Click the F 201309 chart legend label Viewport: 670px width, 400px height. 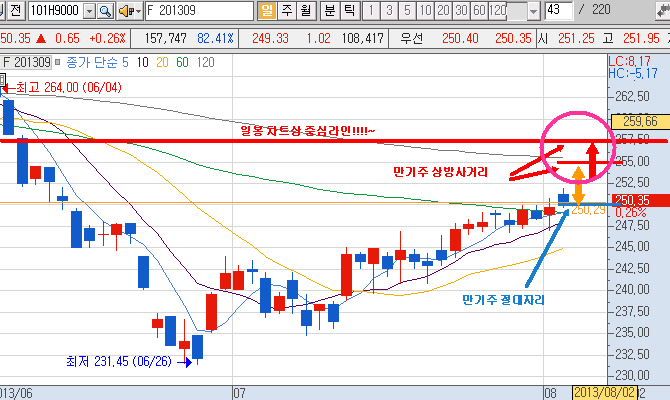coord(21,61)
